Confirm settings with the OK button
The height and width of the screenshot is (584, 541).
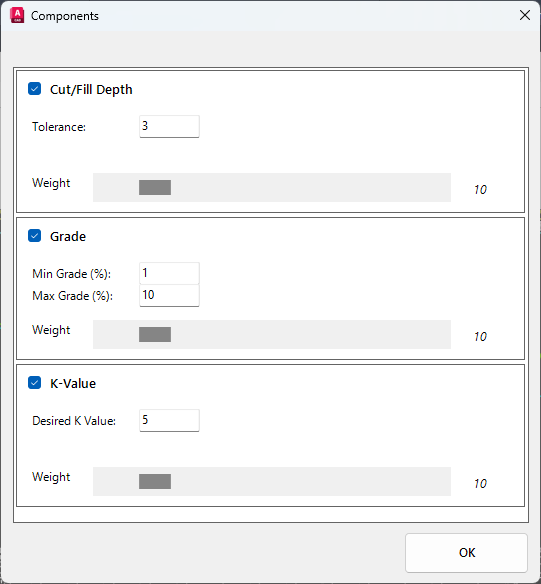click(466, 553)
